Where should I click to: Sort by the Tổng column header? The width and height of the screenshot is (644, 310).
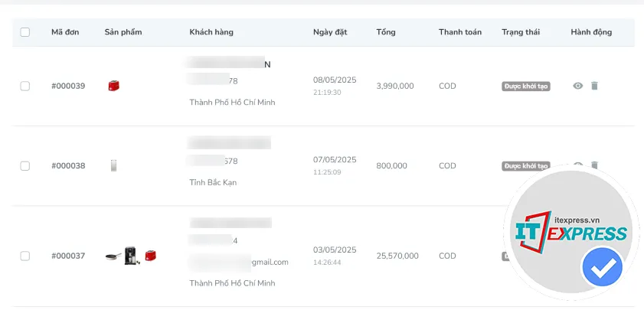[x=386, y=32]
